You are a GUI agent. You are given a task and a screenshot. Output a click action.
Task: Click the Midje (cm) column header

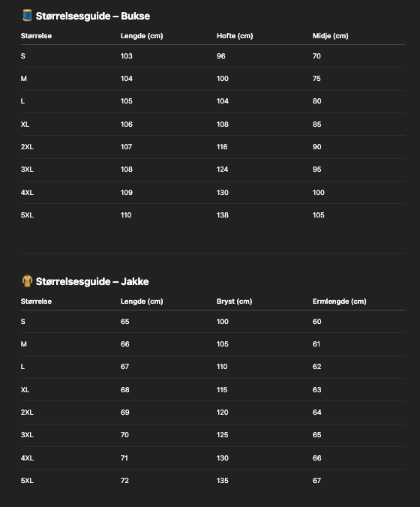[331, 36]
